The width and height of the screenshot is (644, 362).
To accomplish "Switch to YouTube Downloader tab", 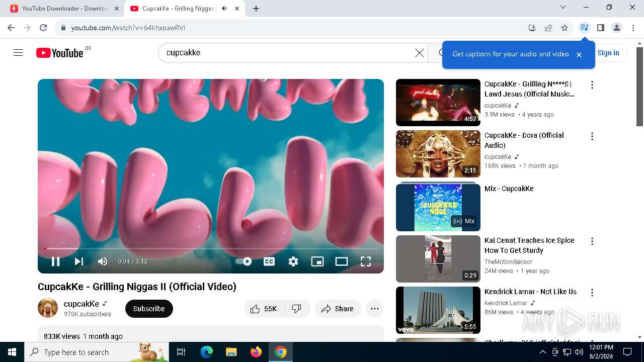I will coord(65,9).
